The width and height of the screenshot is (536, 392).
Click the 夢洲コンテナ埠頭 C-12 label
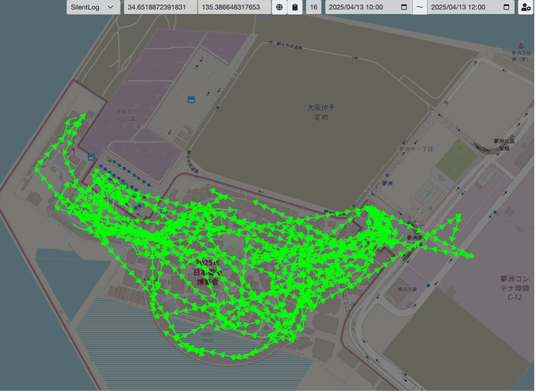tap(514, 288)
